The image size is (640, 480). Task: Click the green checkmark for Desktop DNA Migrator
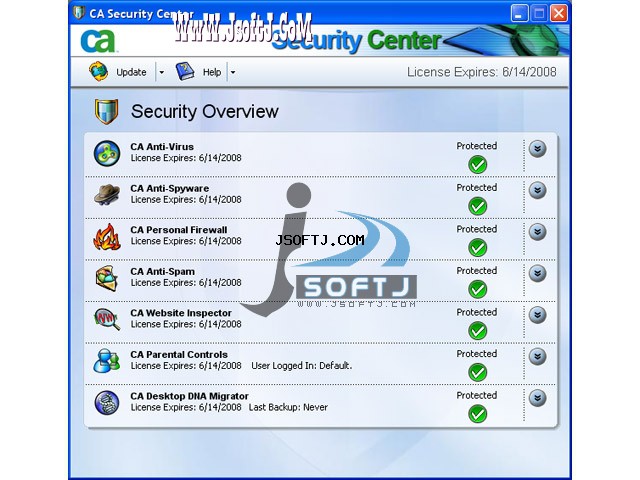[477, 414]
